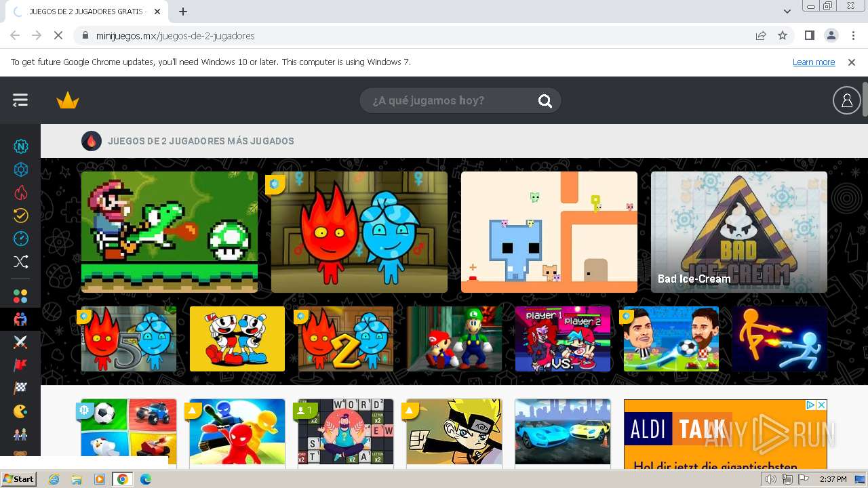Open the red and yellow gang fight thumbnail
The height and width of the screenshot is (488, 868).
[237, 432]
